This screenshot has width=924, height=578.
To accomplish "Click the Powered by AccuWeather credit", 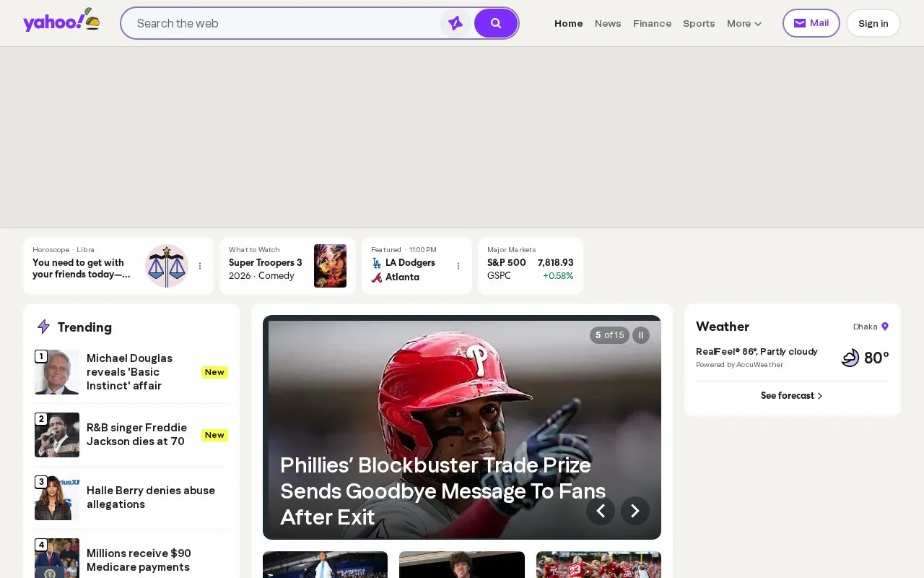I will (x=739, y=365).
